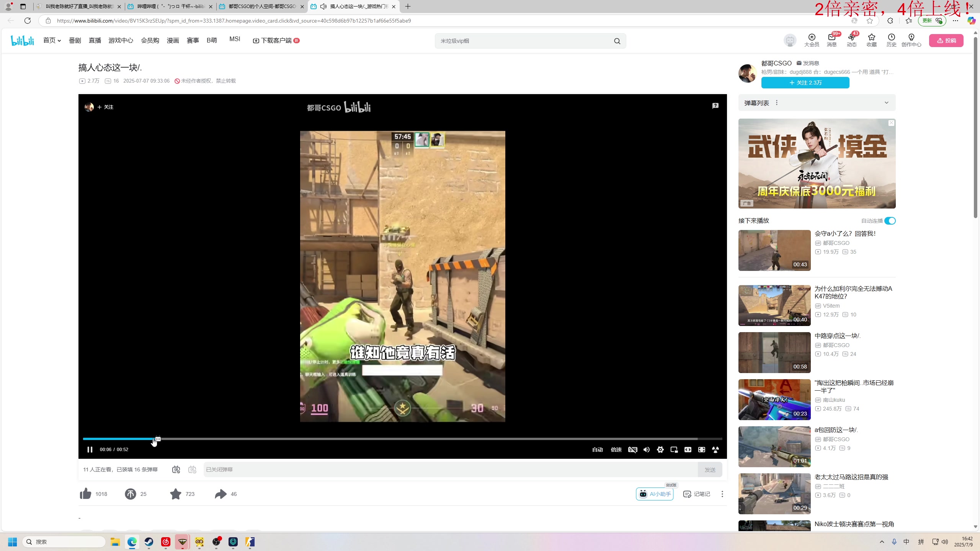Open the AI小助手 assistant
Screen dimensions: 980x551
[x=655, y=494]
